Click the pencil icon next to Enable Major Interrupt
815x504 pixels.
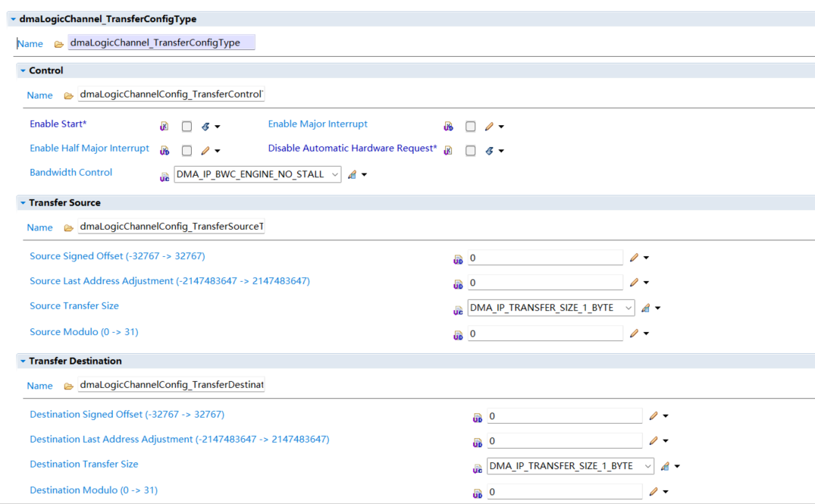click(x=490, y=127)
